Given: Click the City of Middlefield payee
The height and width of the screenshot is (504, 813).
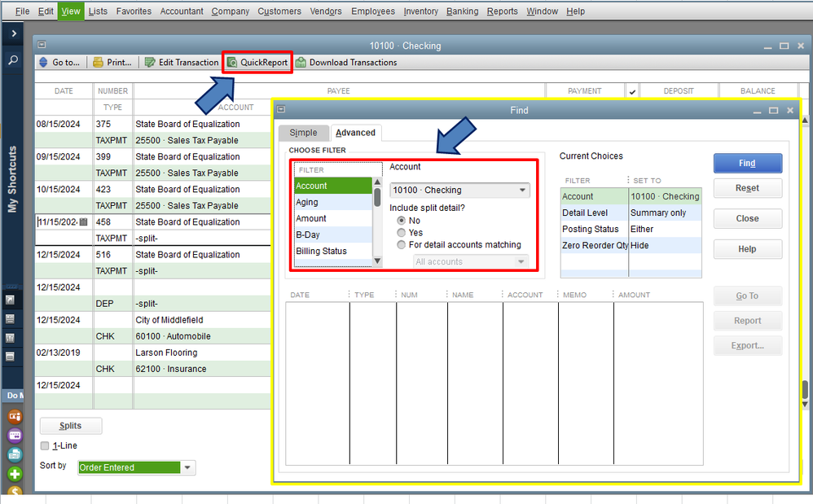Looking at the screenshot, I should point(169,320).
